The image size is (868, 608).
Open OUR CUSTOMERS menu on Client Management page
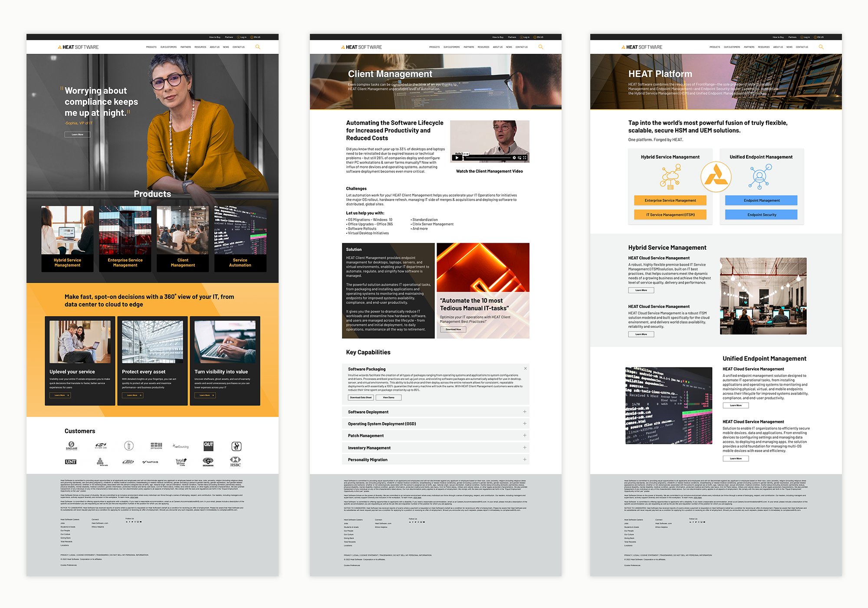[x=451, y=47]
